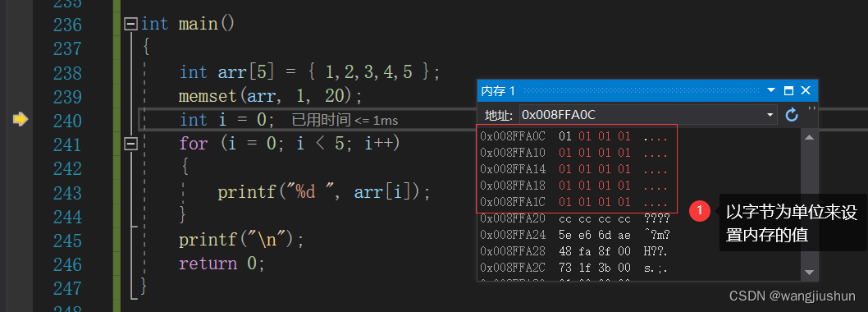
Task: Click the first white 01 byte at 0x008FFA0C
Action: [x=565, y=136]
